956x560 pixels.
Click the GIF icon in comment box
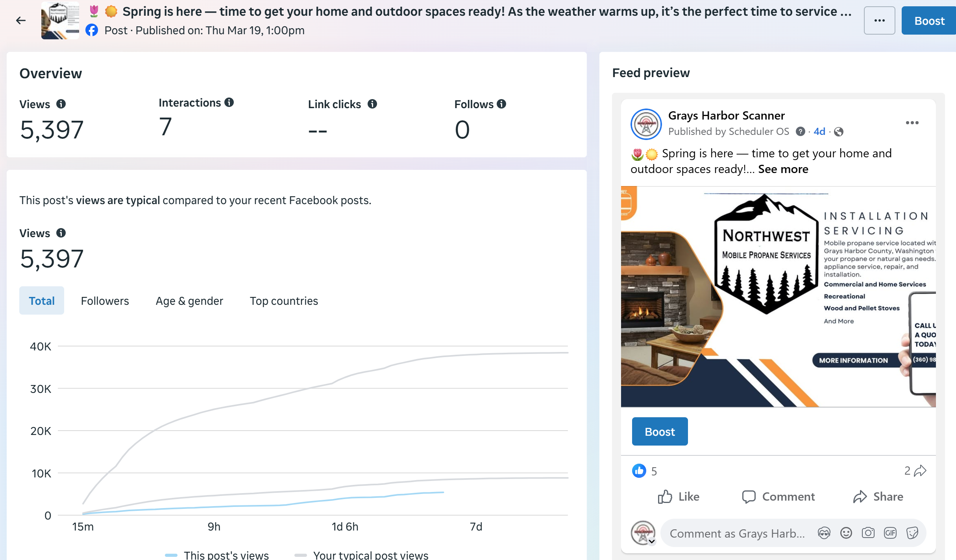pos(890,533)
